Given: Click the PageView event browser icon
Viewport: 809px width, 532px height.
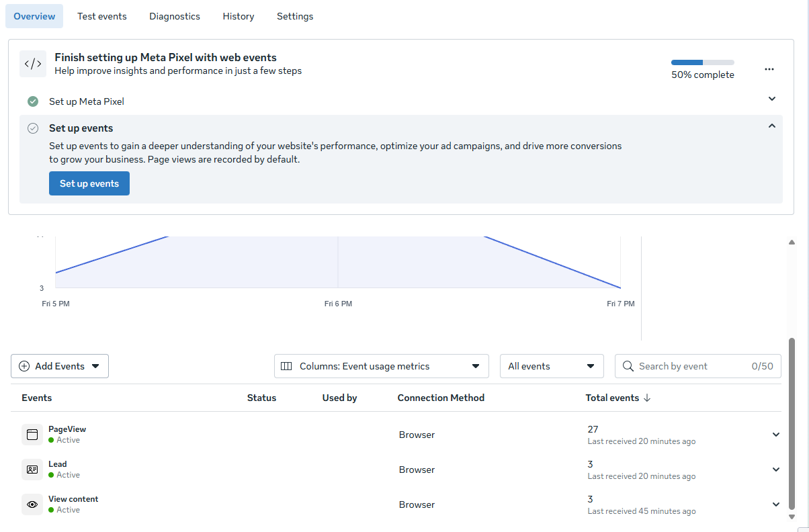Looking at the screenshot, I should [x=32, y=435].
